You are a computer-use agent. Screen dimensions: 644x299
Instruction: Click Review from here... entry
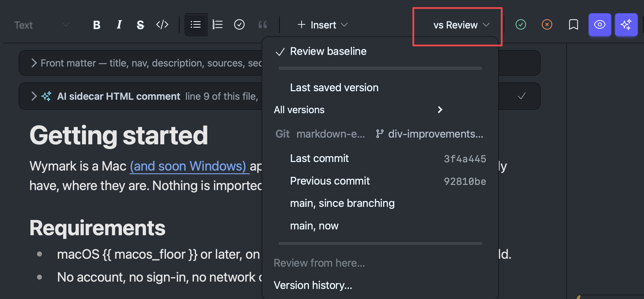pyautogui.click(x=380, y=263)
